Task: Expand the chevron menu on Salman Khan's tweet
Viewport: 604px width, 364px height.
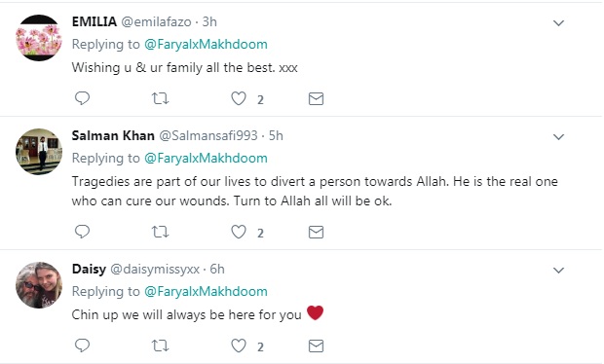Action: pos(558,137)
